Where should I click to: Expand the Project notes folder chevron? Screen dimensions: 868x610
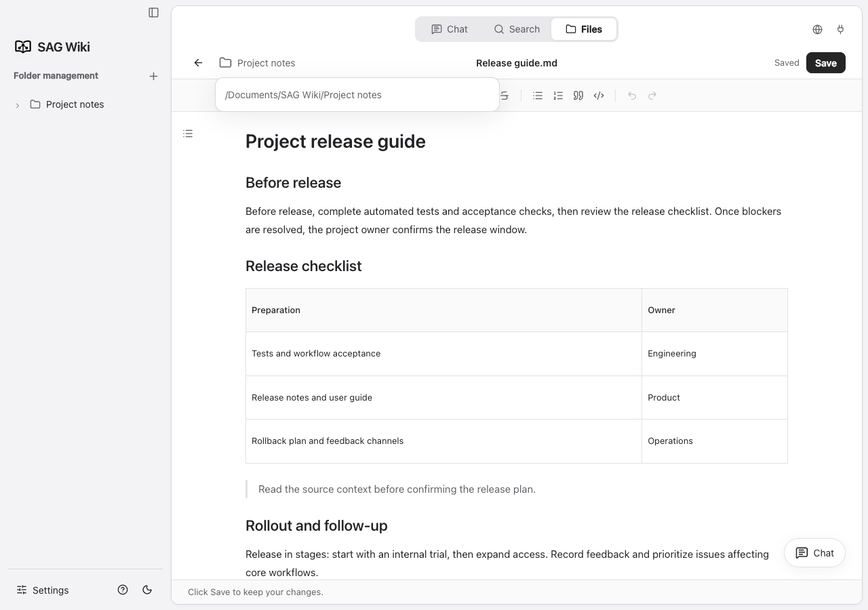coord(18,105)
